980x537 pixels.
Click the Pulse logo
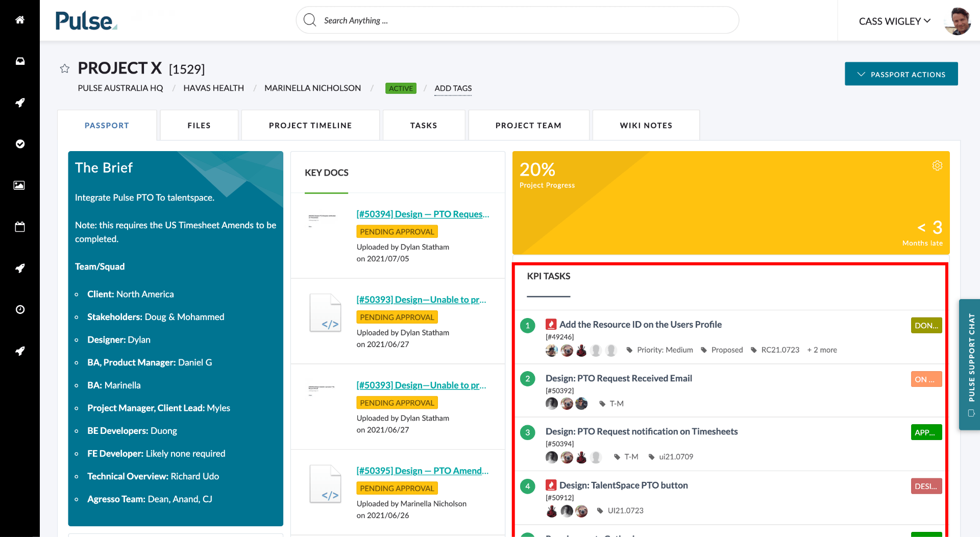(86, 20)
